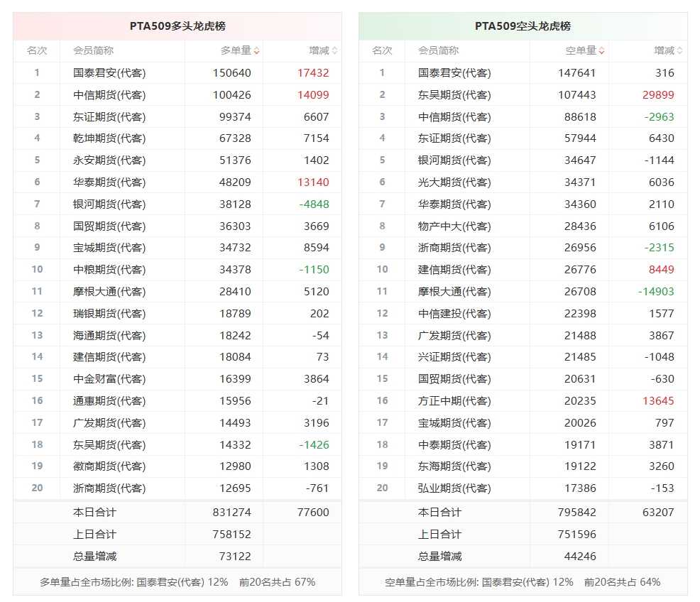
Task: Select 物产中大(代客) row in short table
Action: [523, 226]
